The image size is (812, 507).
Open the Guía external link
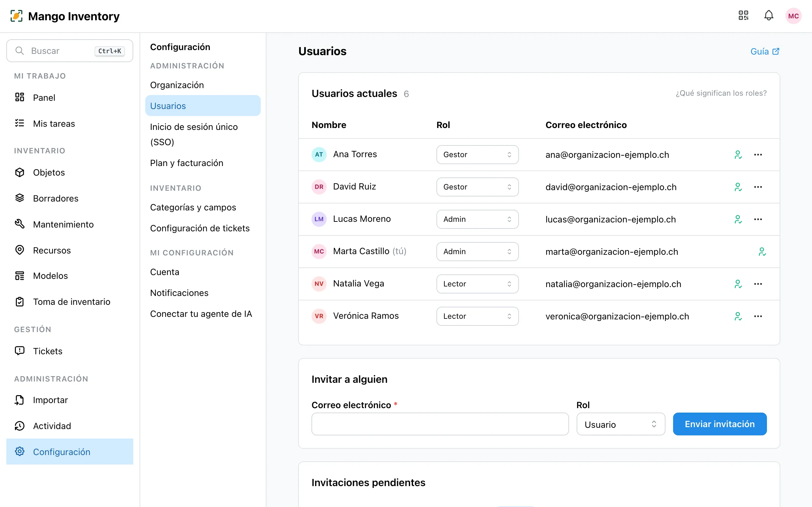[x=765, y=51]
